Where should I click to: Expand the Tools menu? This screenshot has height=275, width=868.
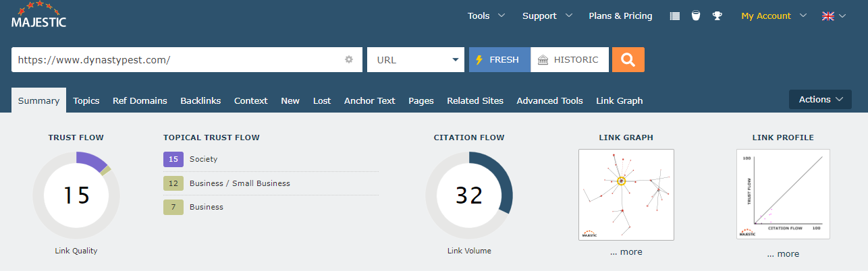tap(486, 16)
